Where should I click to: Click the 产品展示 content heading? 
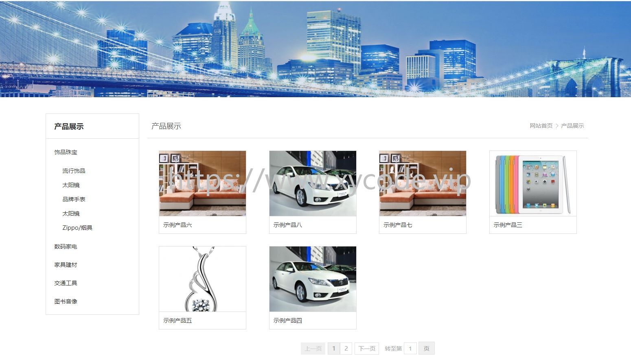tap(166, 126)
